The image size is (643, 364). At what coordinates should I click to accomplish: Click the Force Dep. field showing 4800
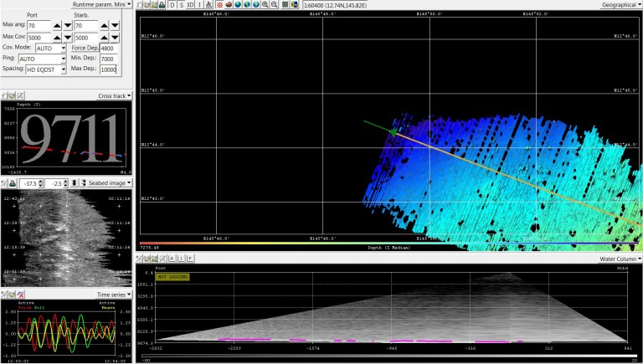coord(109,49)
